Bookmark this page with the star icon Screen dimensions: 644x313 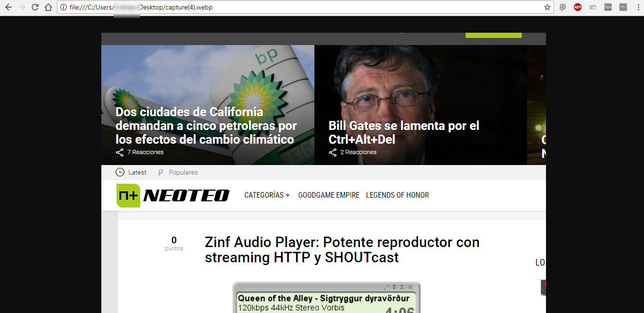pyautogui.click(x=547, y=7)
